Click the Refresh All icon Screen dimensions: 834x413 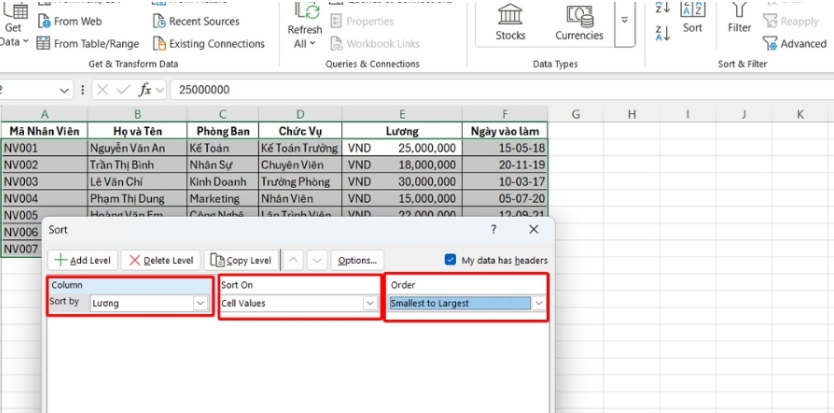(x=306, y=12)
